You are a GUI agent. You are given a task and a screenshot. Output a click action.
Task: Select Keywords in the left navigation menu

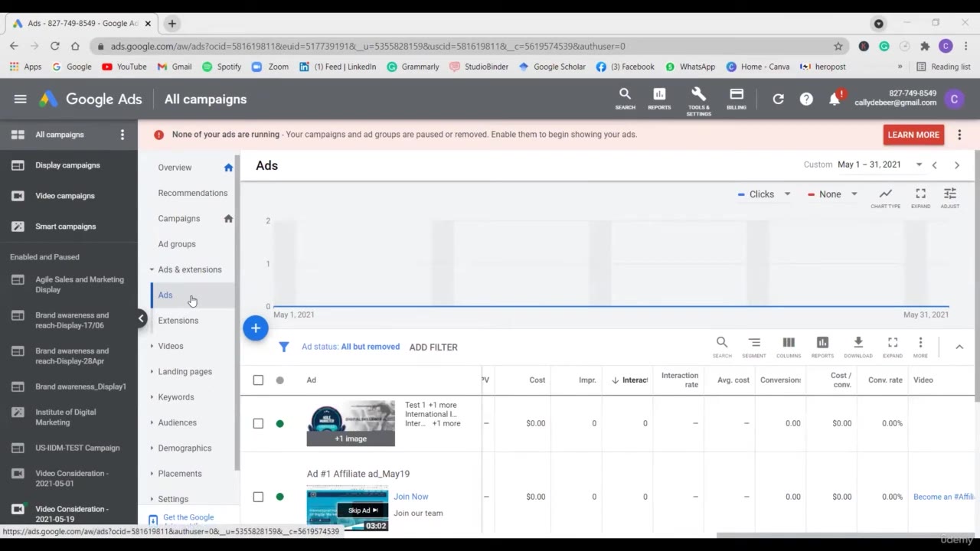click(176, 396)
